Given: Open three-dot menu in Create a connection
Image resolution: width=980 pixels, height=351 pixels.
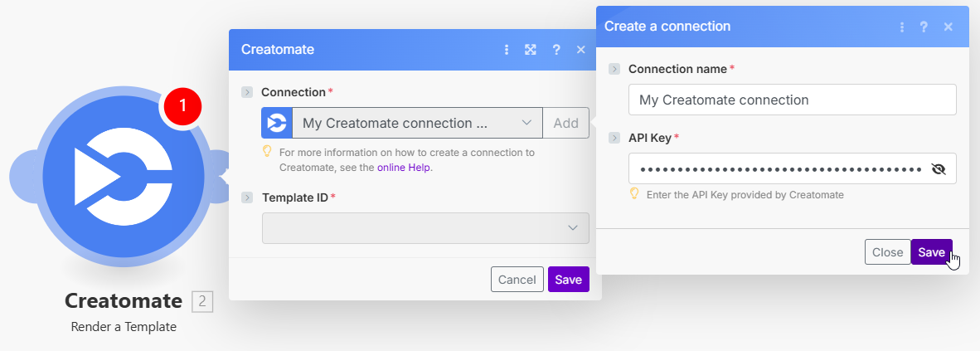Looking at the screenshot, I should (x=902, y=27).
